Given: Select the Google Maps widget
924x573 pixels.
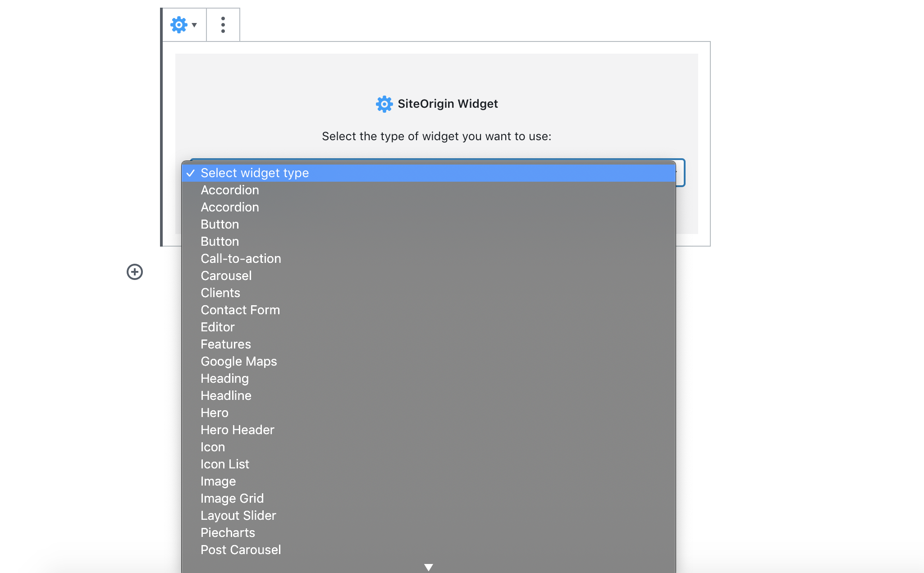Looking at the screenshot, I should 238,361.
